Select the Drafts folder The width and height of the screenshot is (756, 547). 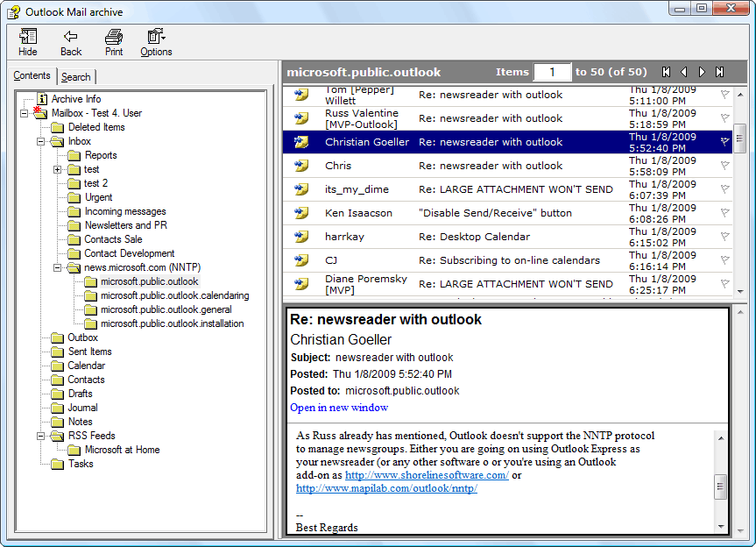[80, 394]
